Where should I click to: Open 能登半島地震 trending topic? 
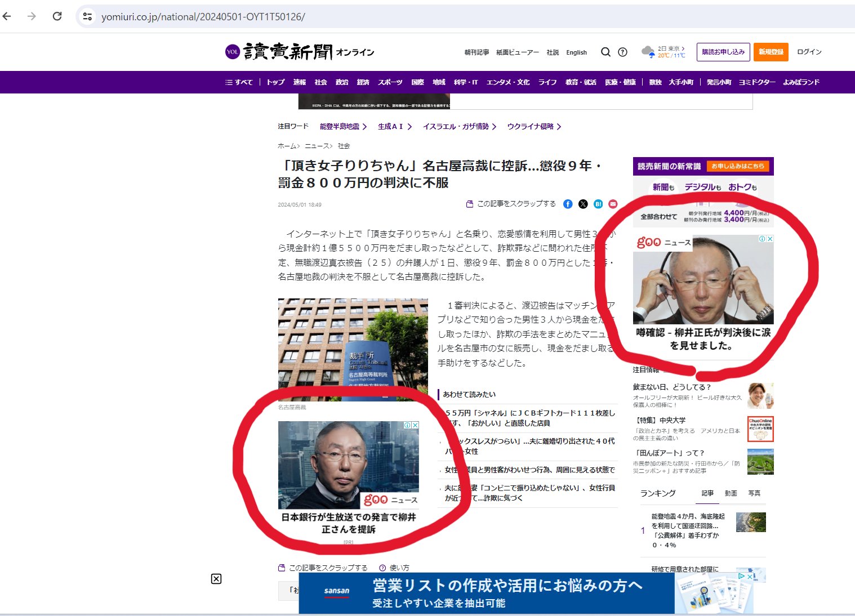pos(343,127)
